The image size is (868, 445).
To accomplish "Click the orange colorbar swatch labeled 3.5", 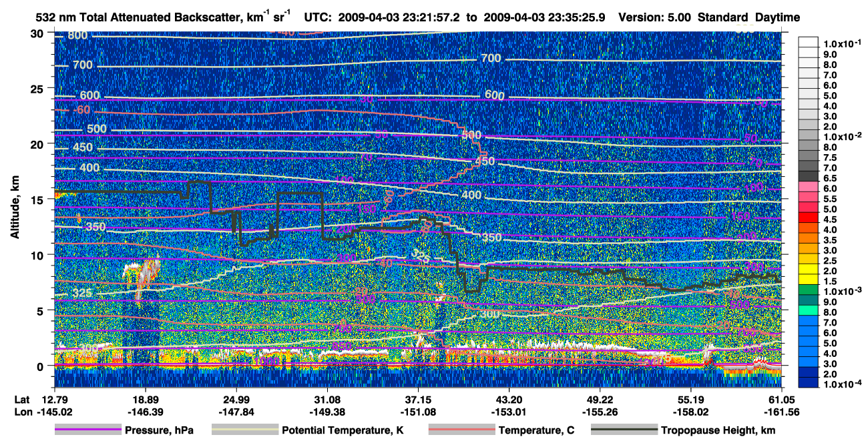I will [x=809, y=238].
